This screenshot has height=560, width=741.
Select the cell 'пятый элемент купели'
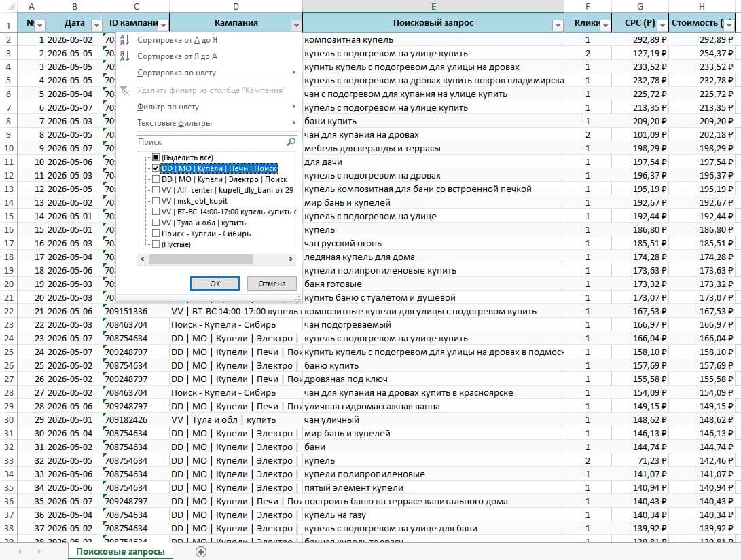433,487
